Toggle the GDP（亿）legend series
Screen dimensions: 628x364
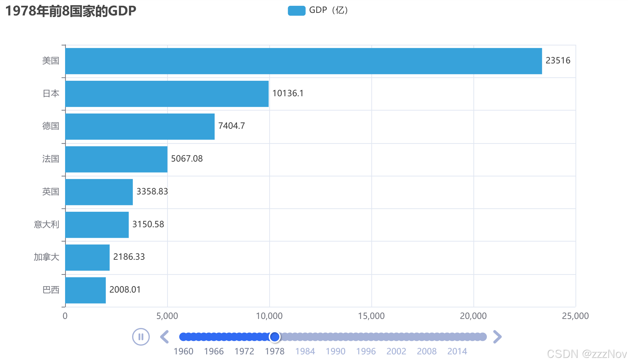[x=328, y=10]
